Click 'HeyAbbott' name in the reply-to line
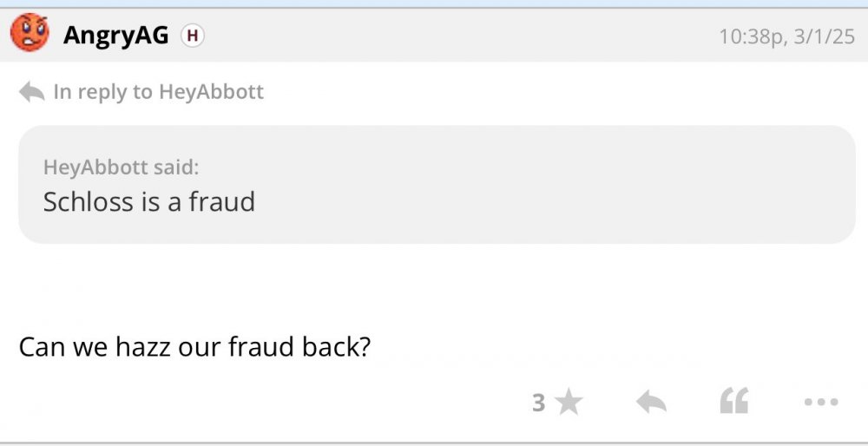The image size is (868, 446). click(x=211, y=92)
